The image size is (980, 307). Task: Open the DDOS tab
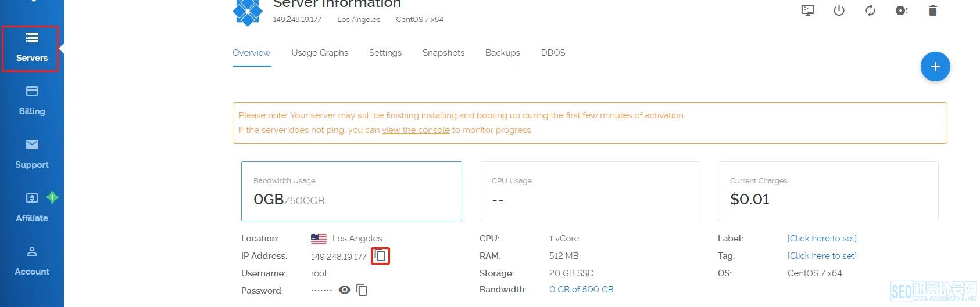[x=553, y=53]
